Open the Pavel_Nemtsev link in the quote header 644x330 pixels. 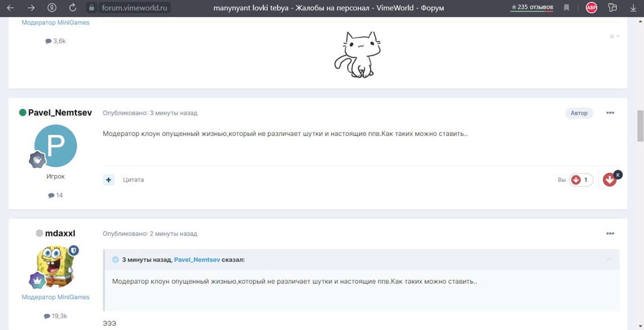point(197,259)
